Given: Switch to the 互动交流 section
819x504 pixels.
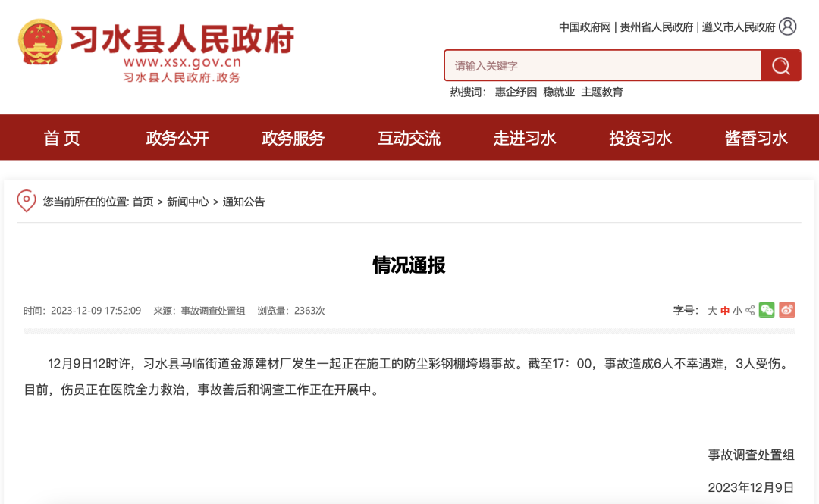Looking at the screenshot, I should [408, 138].
